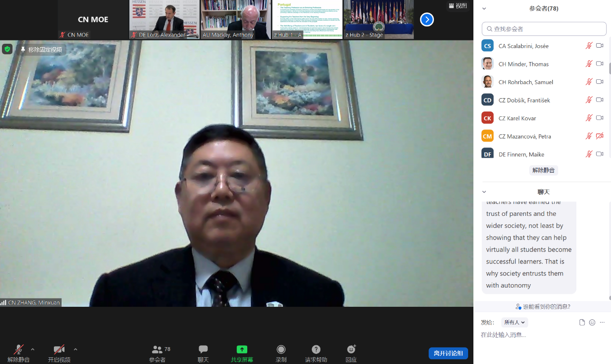This screenshot has height=364, width=611.
Task: Open the chat more options menu
Action: pyautogui.click(x=602, y=323)
